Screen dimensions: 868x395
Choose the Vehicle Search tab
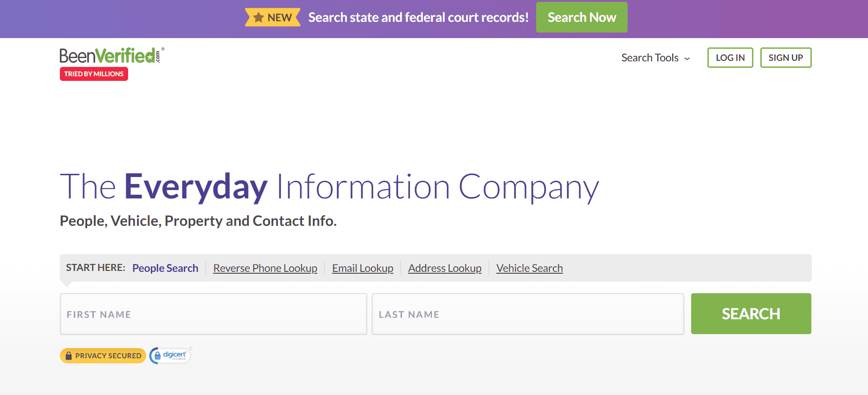pyautogui.click(x=529, y=268)
